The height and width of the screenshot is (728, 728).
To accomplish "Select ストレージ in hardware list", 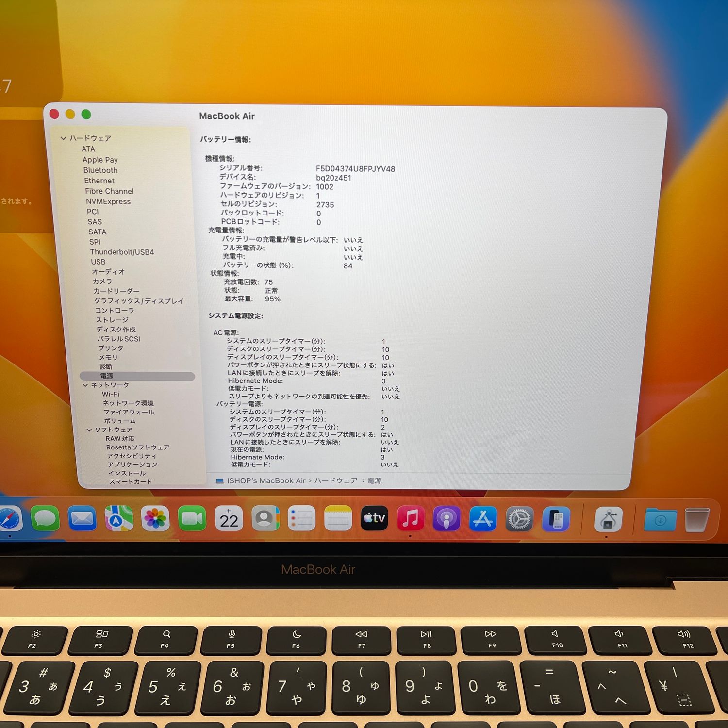I will click(112, 320).
